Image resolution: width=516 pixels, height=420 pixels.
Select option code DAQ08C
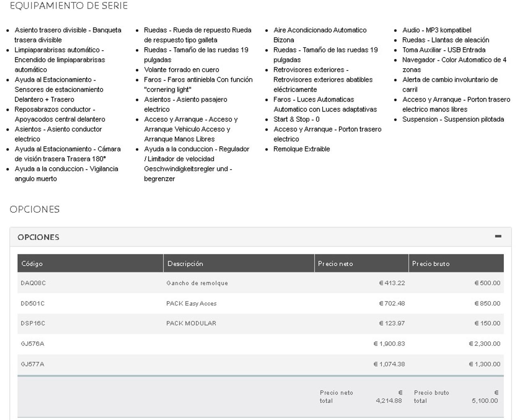(33, 283)
